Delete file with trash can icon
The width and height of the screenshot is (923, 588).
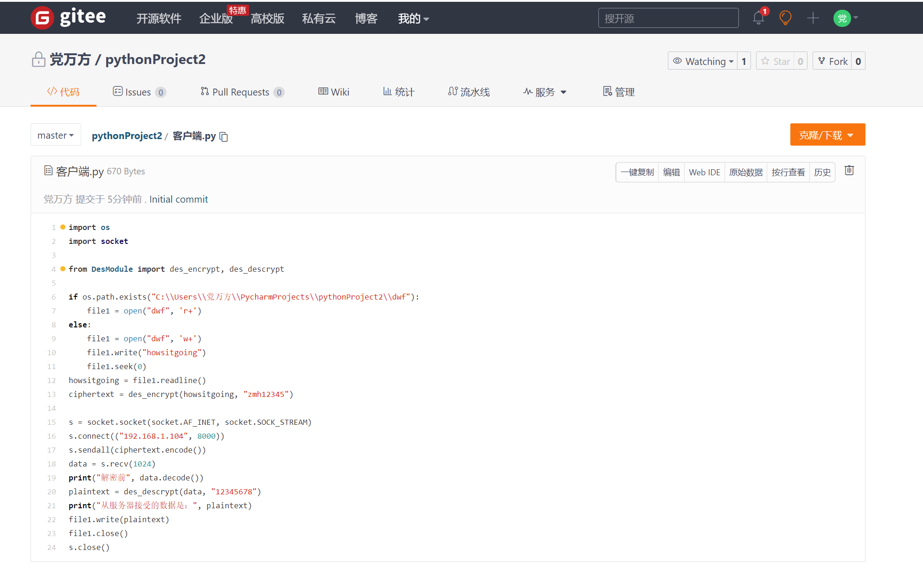(849, 171)
